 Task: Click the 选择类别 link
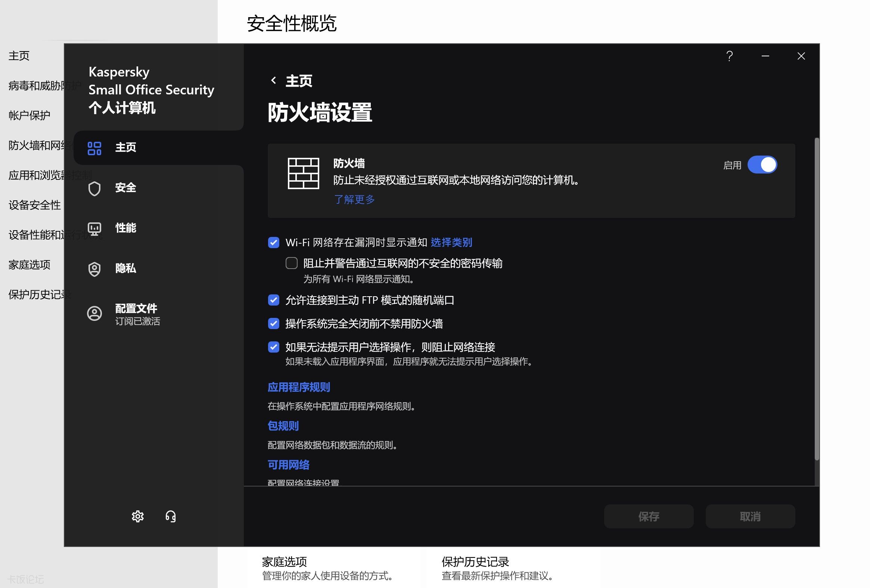tap(451, 243)
